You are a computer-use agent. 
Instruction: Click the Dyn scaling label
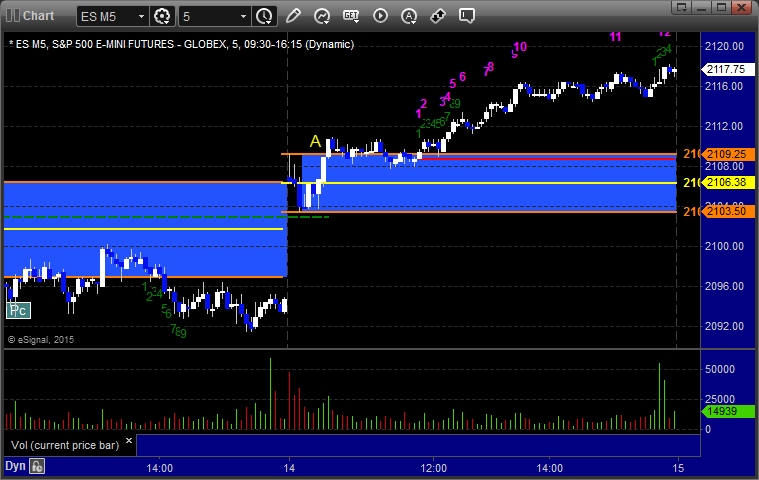click(x=15, y=466)
